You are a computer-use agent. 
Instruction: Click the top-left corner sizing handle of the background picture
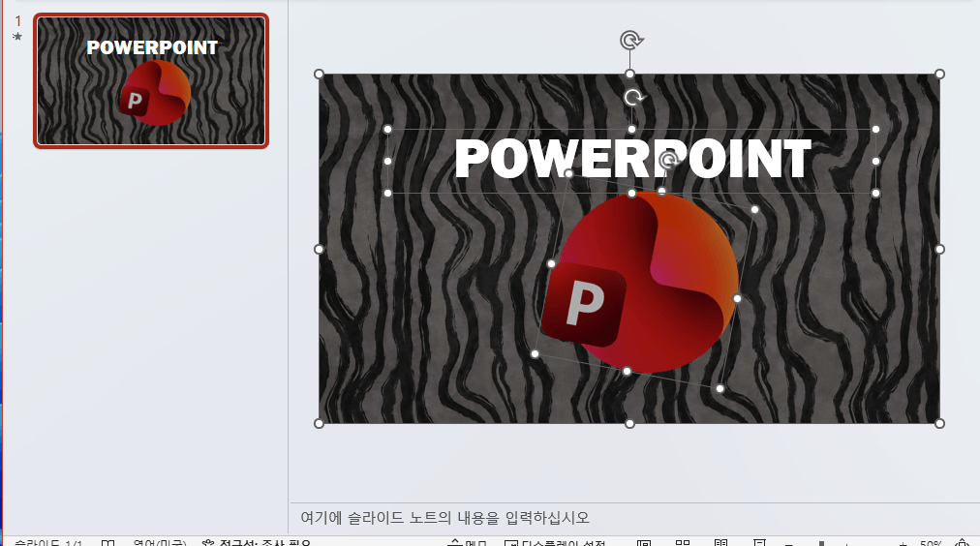click(319, 75)
